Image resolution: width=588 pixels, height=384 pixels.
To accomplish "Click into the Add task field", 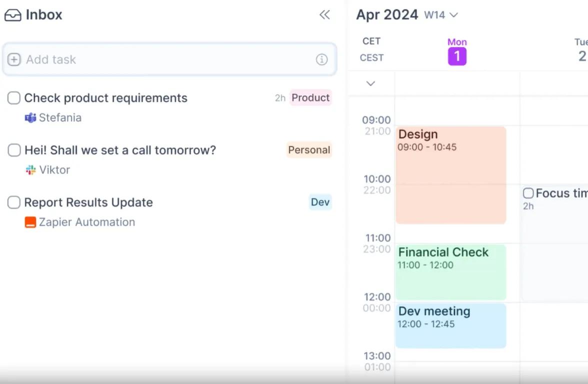I will point(169,59).
